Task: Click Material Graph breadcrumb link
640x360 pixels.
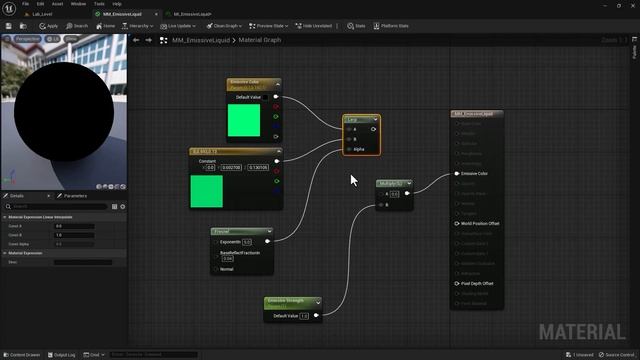Action: 260,40
